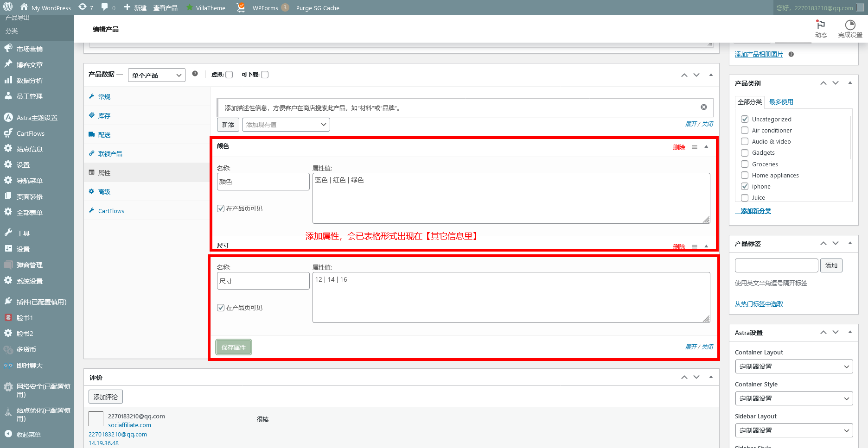Click the 尺寸 attribute values textarea
The width and height of the screenshot is (868, 448).
[x=511, y=297]
